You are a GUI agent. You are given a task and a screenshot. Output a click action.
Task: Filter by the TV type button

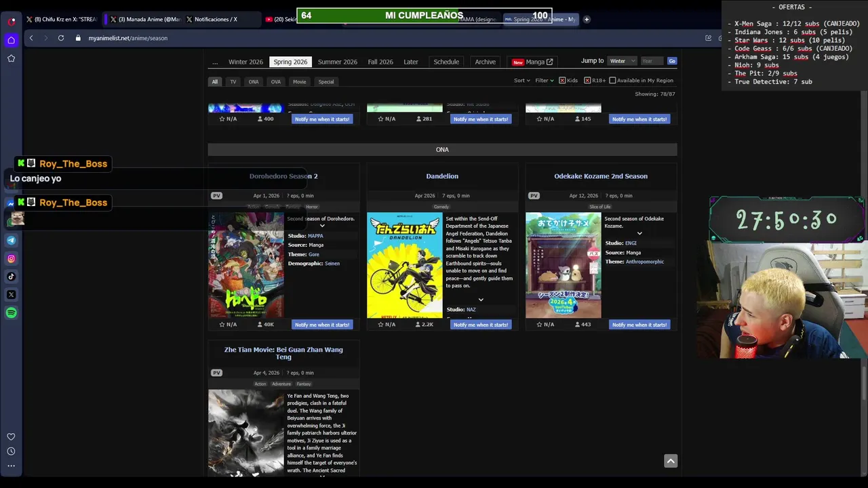click(233, 81)
